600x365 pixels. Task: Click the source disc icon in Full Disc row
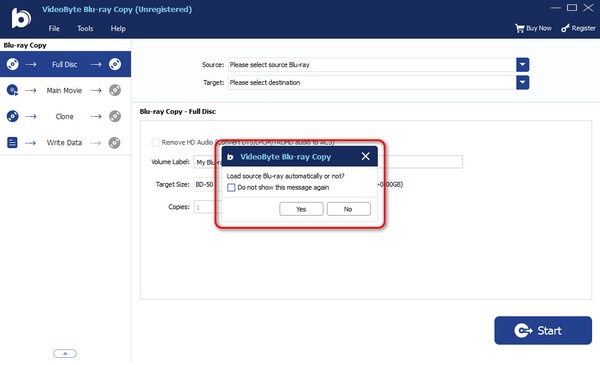point(13,64)
